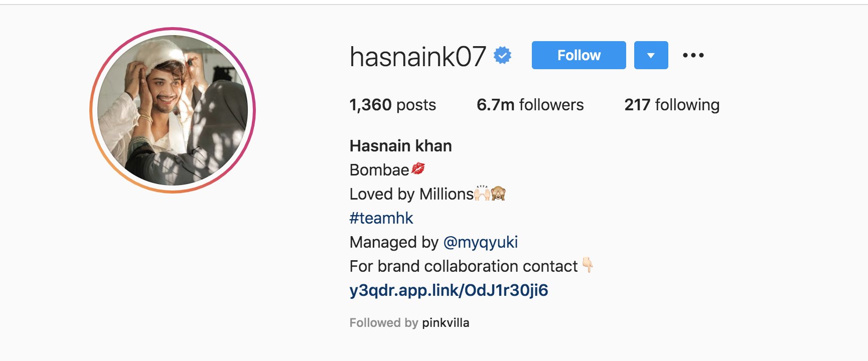Click the hasnaink07 username heading
Screen dimensions: 868x361
click(x=418, y=57)
